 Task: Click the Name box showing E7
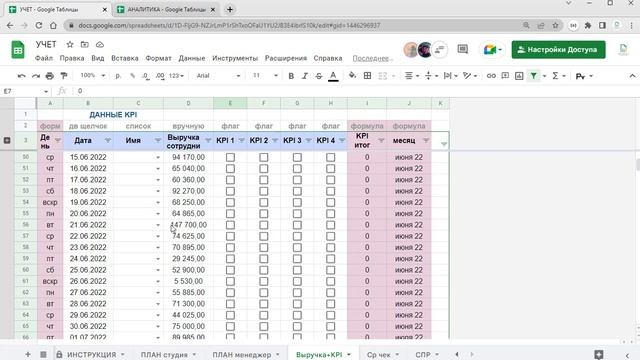(x=25, y=91)
